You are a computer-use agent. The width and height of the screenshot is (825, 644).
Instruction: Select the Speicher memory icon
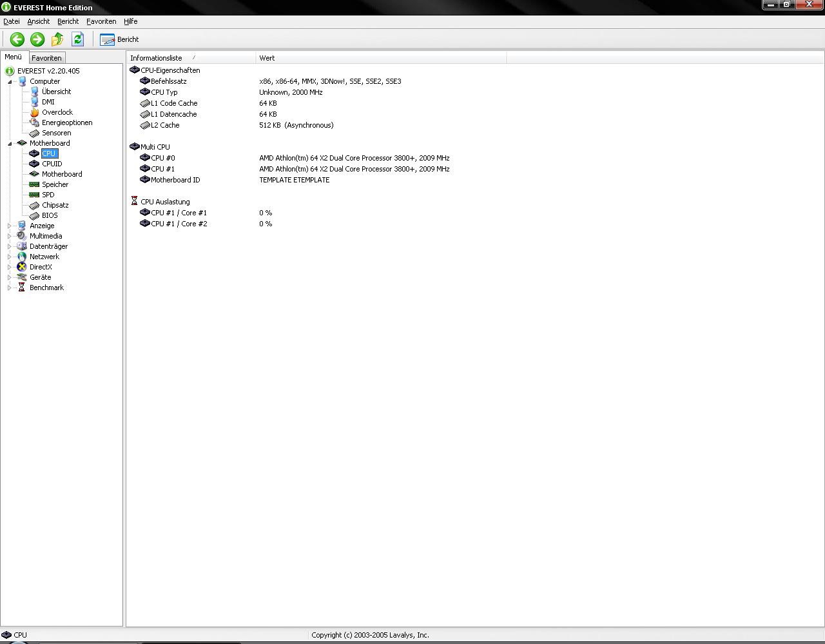[x=34, y=184]
